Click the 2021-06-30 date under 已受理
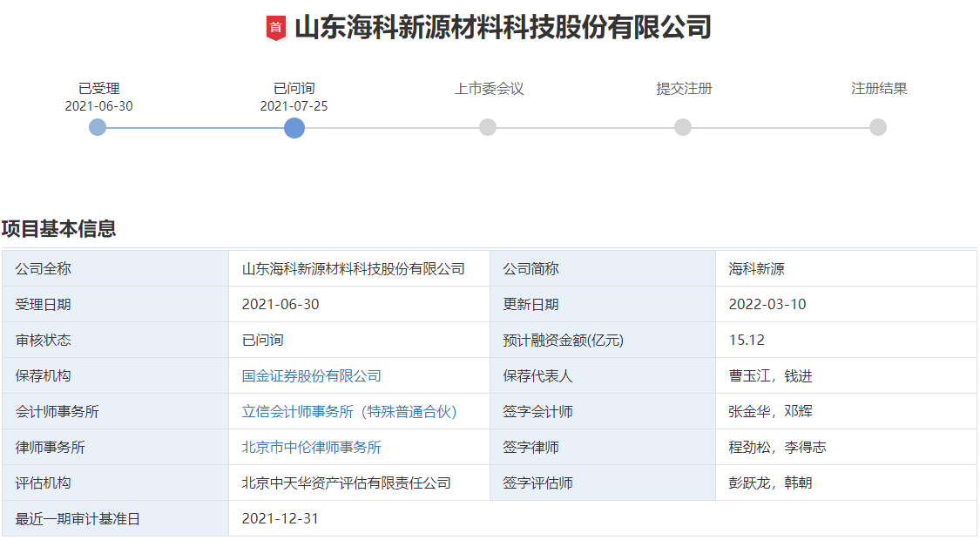Viewport: 980px width, 540px height. 96,105
